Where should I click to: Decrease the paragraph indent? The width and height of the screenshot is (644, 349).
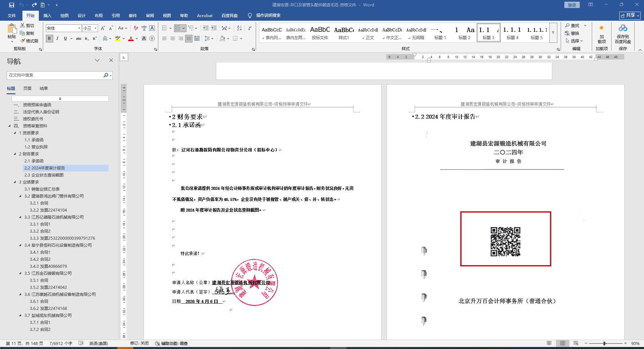click(206, 28)
